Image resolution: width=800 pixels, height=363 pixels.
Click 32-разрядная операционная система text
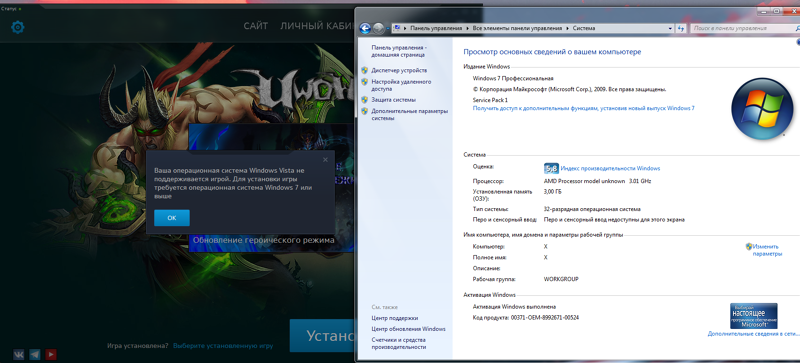coord(592,209)
